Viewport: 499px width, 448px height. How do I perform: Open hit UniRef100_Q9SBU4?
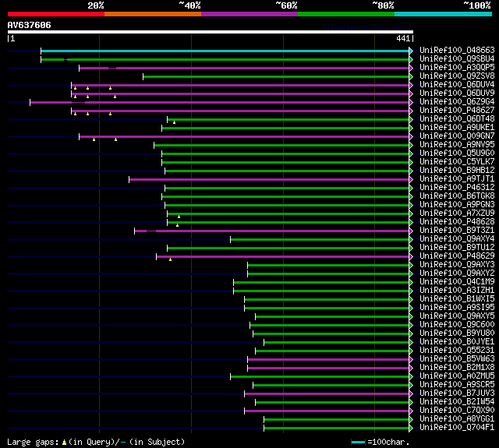(457, 58)
